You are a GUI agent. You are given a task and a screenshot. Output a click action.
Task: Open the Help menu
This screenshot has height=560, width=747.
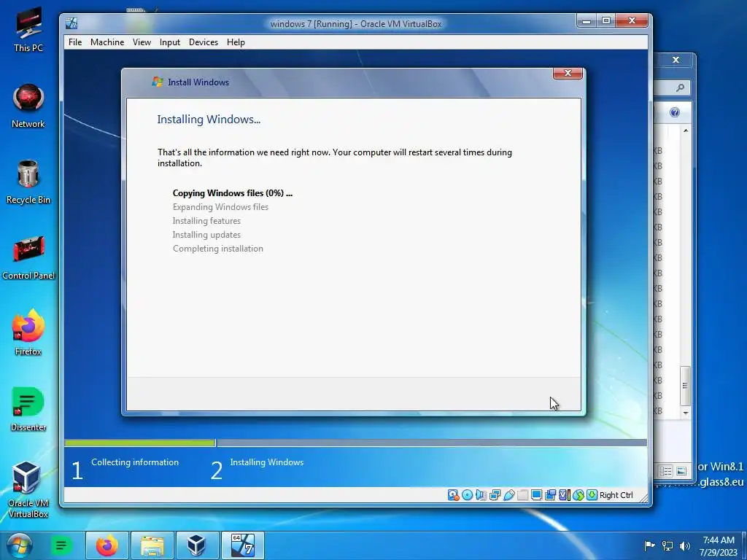click(x=236, y=42)
